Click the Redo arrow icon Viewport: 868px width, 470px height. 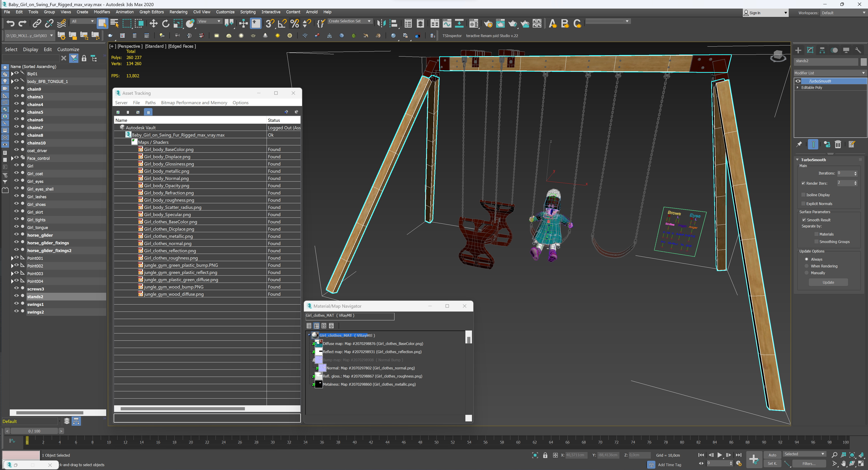click(23, 23)
